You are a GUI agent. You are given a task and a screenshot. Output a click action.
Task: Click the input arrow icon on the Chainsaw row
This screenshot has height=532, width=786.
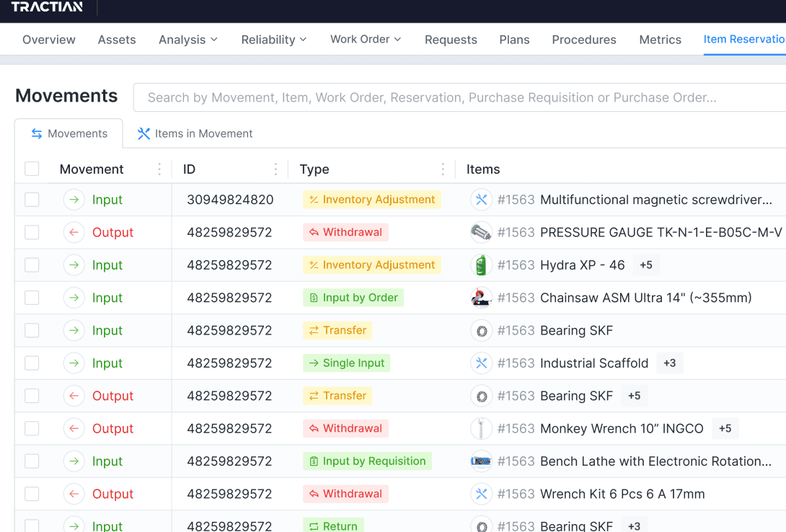click(74, 298)
